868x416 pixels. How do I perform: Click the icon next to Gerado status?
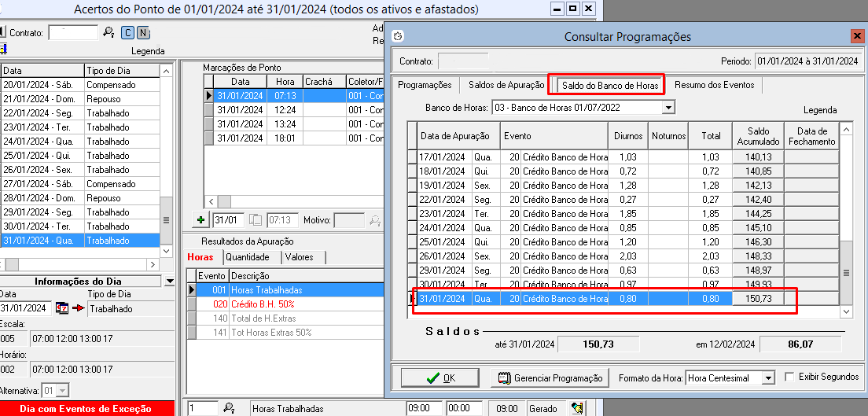point(578,408)
